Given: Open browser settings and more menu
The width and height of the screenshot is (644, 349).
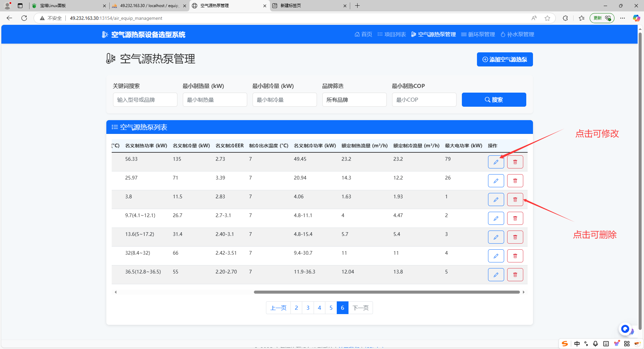Looking at the screenshot, I should [623, 18].
